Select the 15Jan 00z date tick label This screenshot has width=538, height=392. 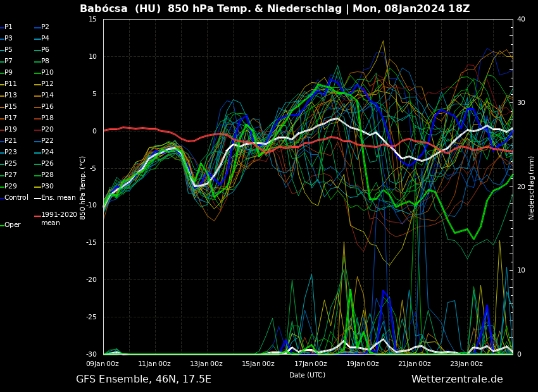[x=258, y=364]
